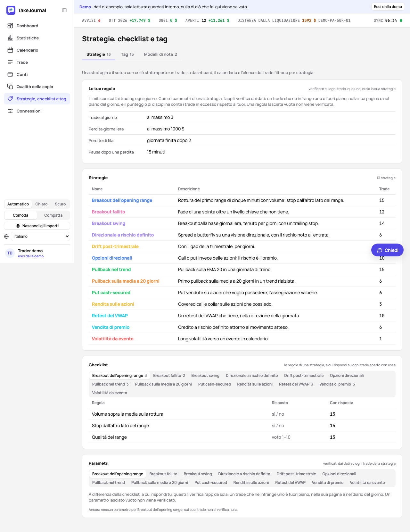The height and width of the screenshot is (532, 410).
Task: Click the Perdita giornaliera rule value
Action: pos(166,129)
